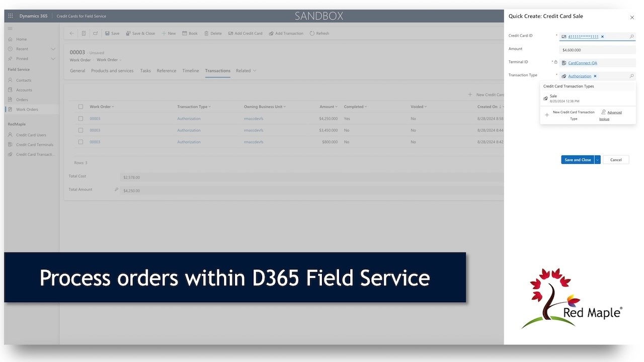Open the 411111******1111 credit card link
This screenshot has width=644, height=362.
tap(583, 37)
